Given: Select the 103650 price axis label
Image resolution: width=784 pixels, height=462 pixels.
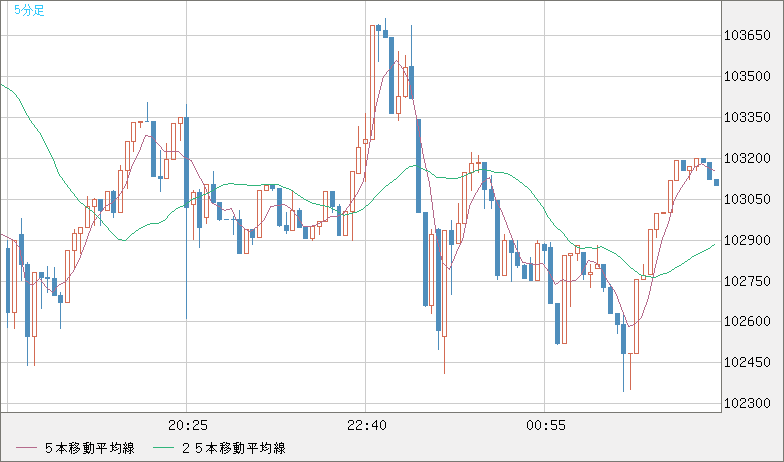Looking at the screenshot, I should (x=747, y=36).
